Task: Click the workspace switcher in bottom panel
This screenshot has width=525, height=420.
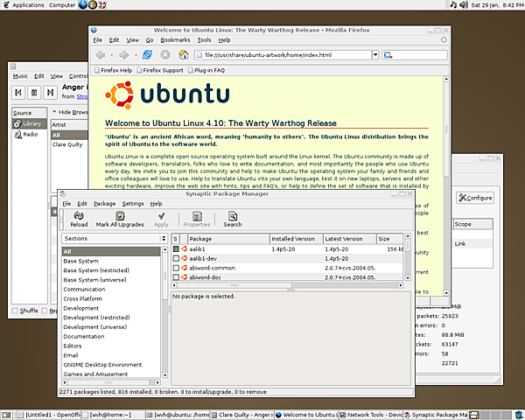Action: click(491, 415)
